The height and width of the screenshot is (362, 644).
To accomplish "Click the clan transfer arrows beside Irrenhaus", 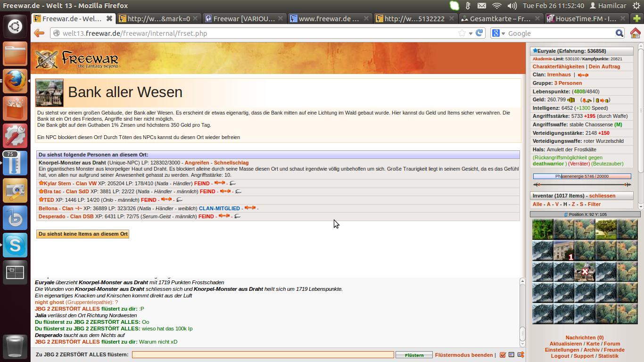I will click(x=583, y=75).
